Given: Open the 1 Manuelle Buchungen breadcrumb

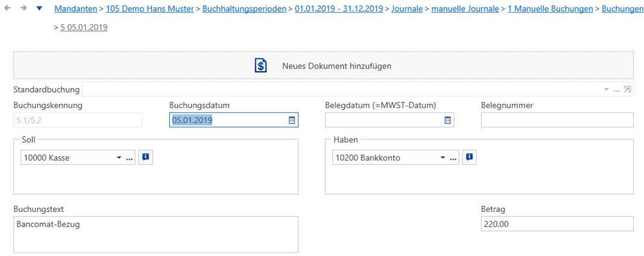Looking at the screenshot, I should 550,9.
